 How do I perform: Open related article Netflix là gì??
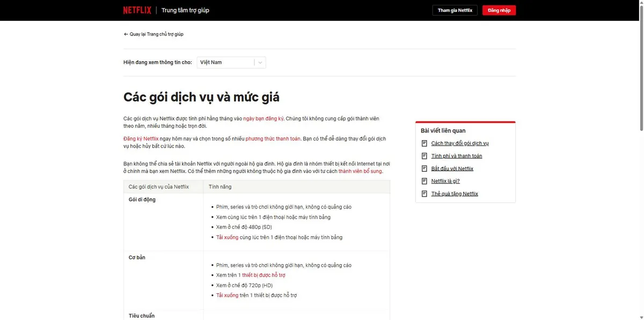click(445, 181)
